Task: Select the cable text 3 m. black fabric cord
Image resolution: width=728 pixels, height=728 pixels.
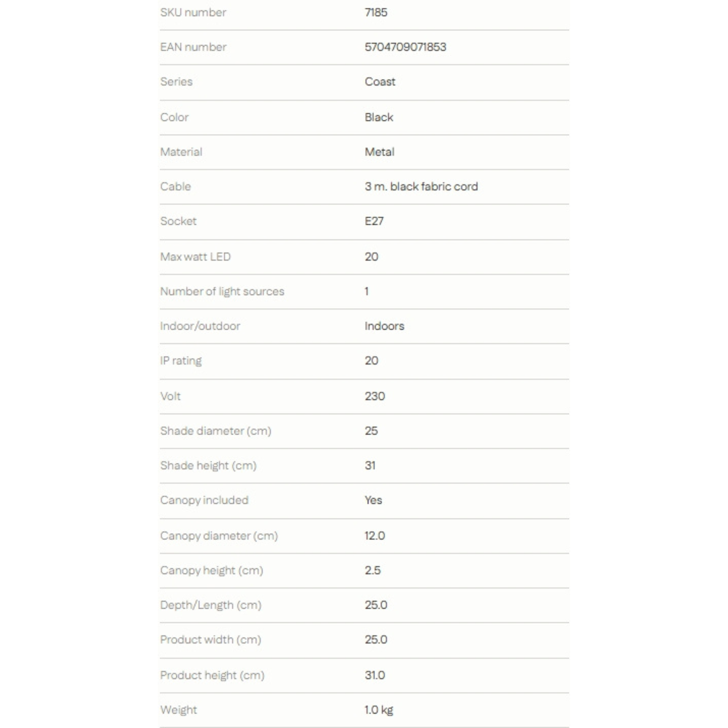Action: pyautogui.click(x=421, y=187)
